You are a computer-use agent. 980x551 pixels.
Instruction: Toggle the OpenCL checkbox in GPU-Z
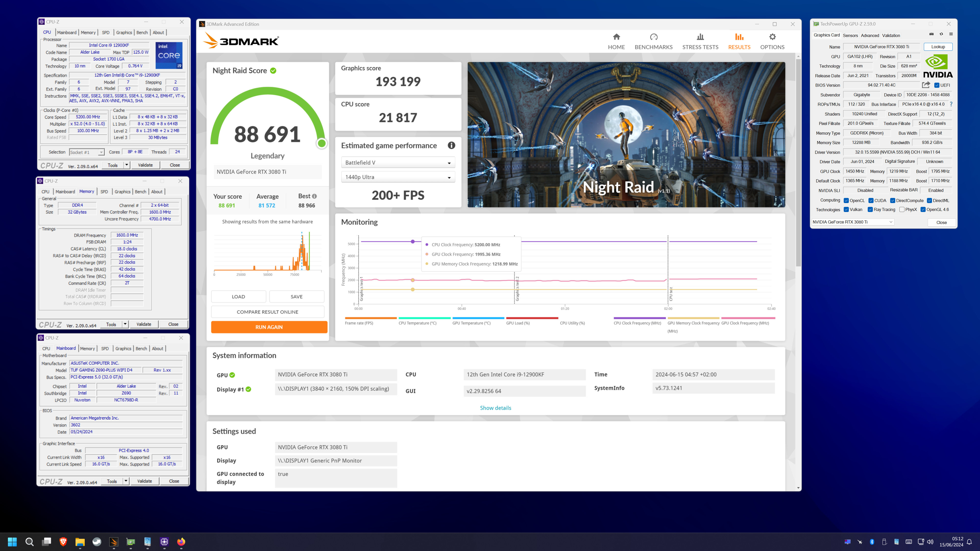(x=846, y=201)
